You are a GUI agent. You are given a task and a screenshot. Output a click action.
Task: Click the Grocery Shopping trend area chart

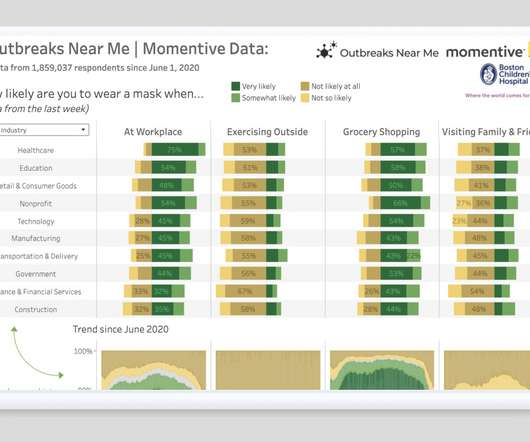click(x=382, y=370)
